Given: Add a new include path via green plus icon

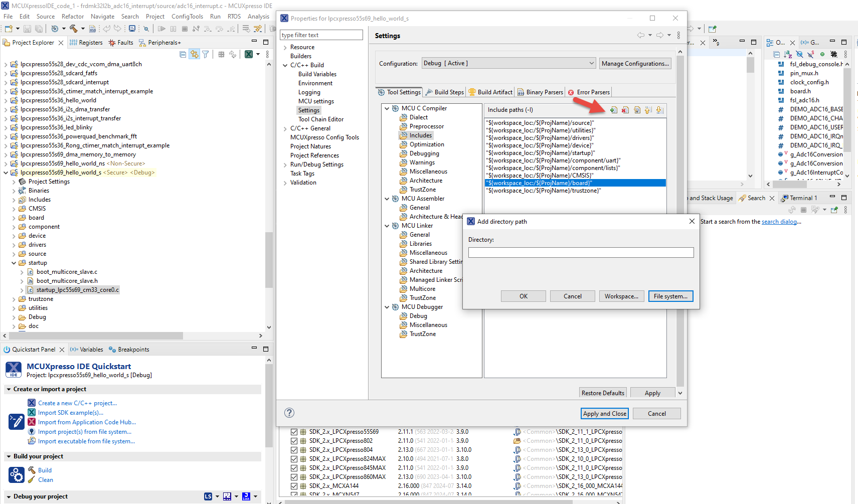Looking at the screenshot, I should pyautogui.click(x=614, y=110).
